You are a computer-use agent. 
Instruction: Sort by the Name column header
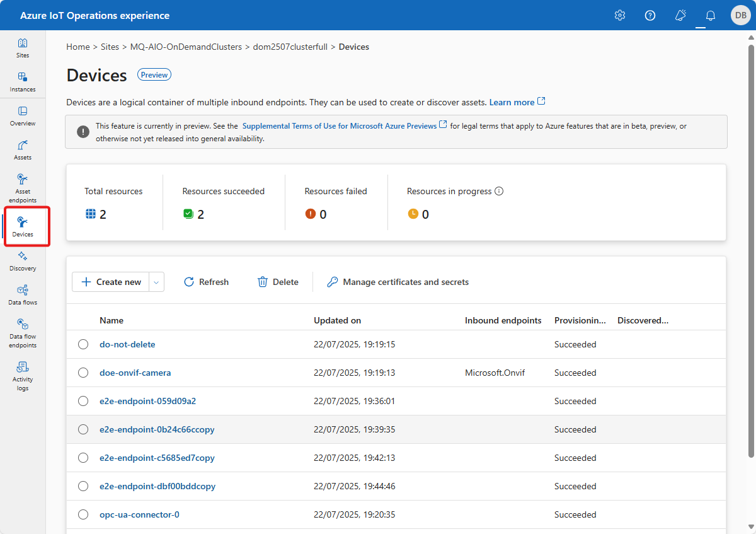(x=112, y=320)
